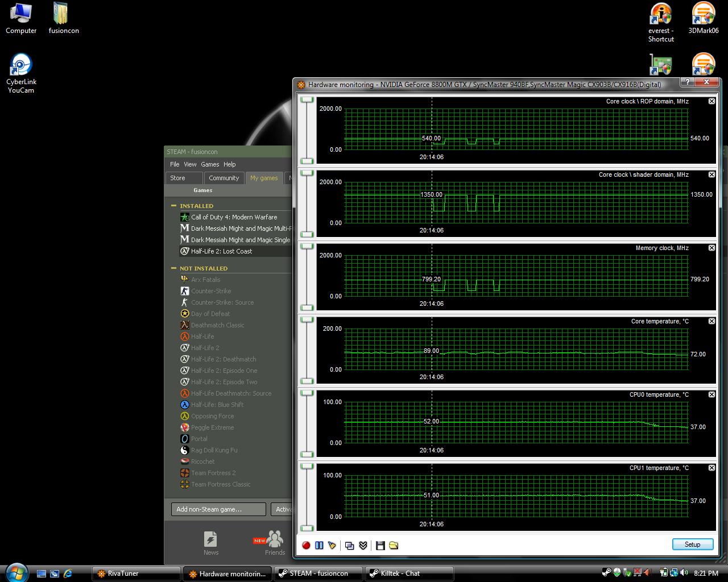Switch to RivaTuner taskbar button
Viewport: 728px width, 582px height.
pyautogui.click(x=136, y=573)
